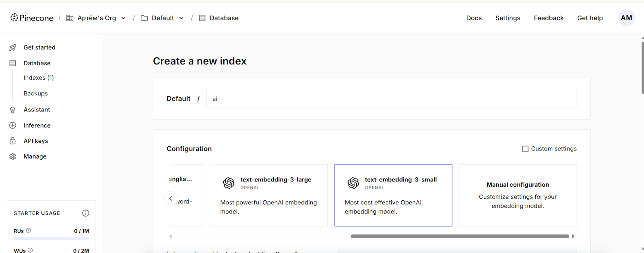The image size is (644, 253).
Task: Open the Inference page
Action: click(x=37, y=125)
